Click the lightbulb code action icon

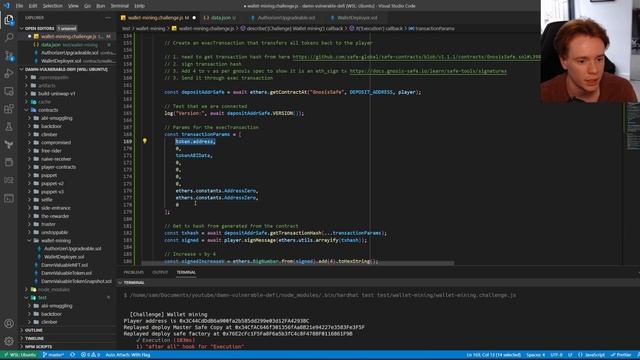click(144, 141)
